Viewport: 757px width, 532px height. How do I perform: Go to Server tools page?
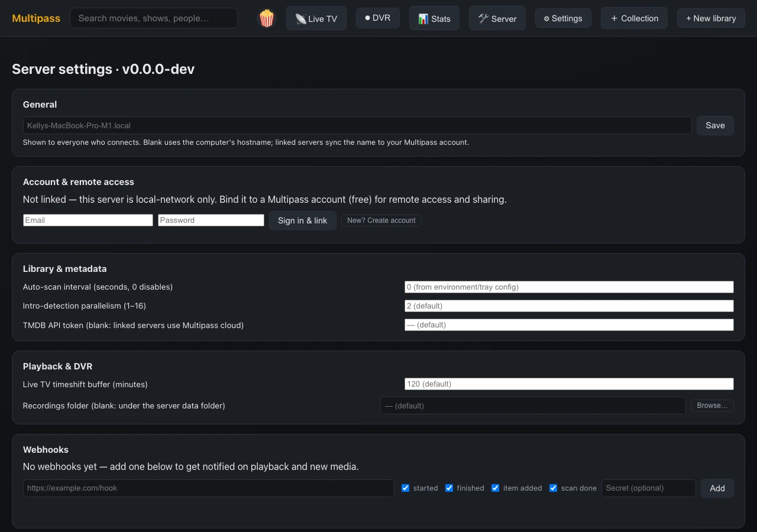click(497, 18)
